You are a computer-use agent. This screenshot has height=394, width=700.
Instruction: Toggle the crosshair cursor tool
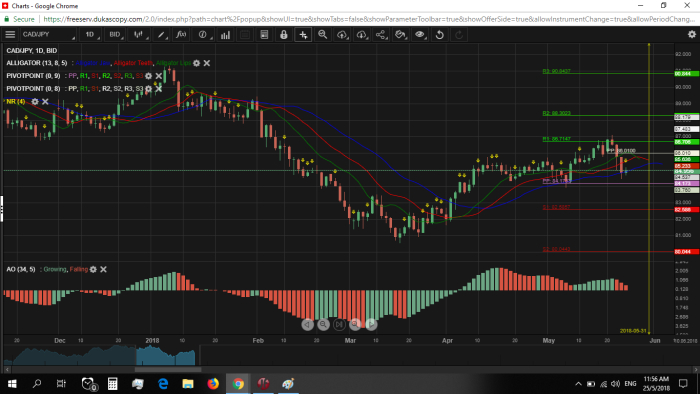click(303, 34)
